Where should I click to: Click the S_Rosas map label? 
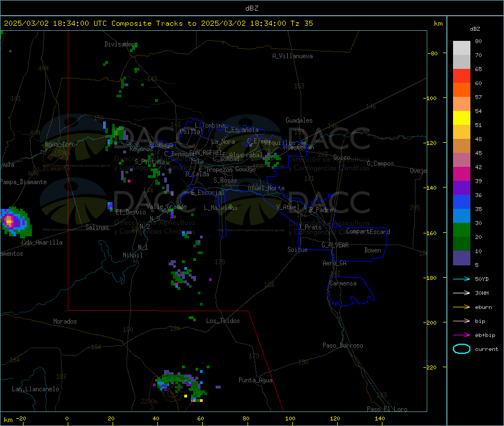[x=225, y=180]
